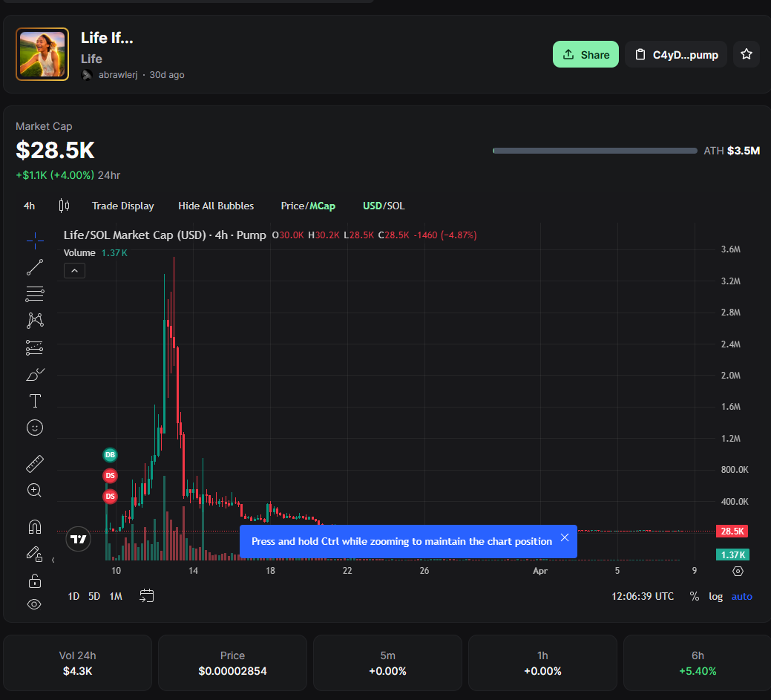Copy the C4yD...pump contract address

(x=676, y=54)
